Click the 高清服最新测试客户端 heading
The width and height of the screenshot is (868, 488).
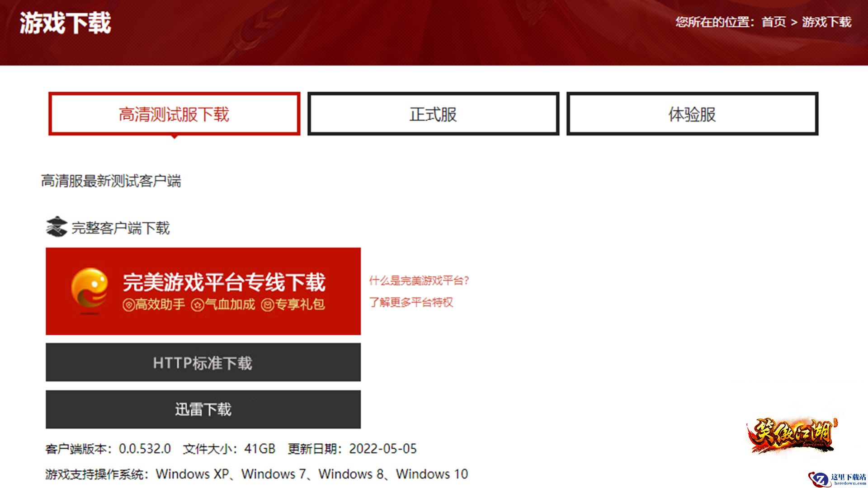tap(111, 181)
